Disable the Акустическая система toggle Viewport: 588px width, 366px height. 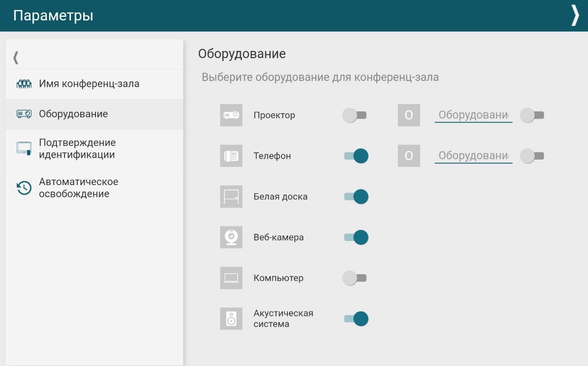(x=356, y=319)
